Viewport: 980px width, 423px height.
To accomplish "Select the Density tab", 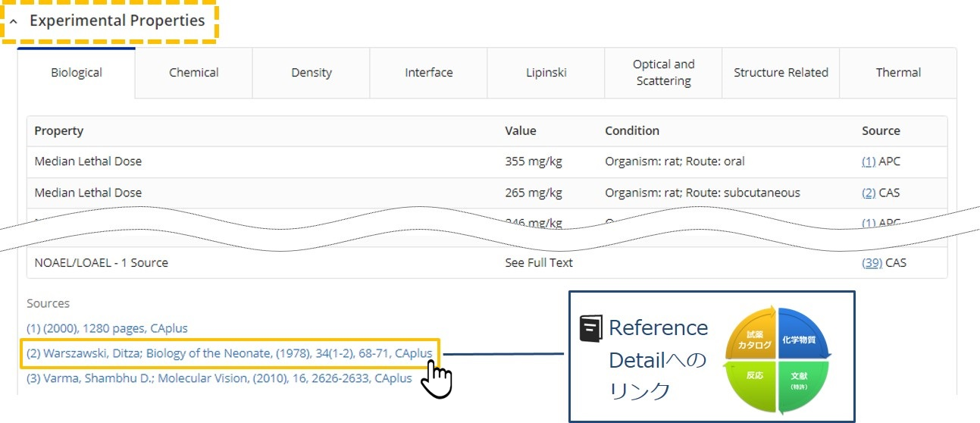I will (x=312, y=73).
